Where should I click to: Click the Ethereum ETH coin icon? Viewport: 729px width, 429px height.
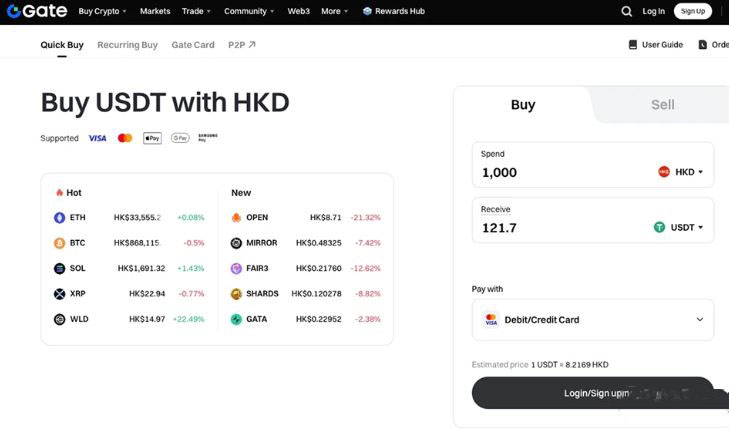[59, 217]
